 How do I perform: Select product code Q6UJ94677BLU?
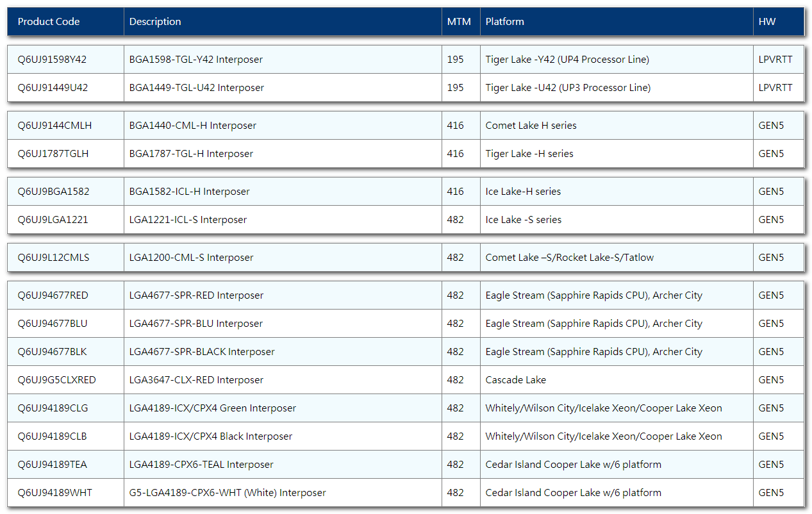(53, 324)
